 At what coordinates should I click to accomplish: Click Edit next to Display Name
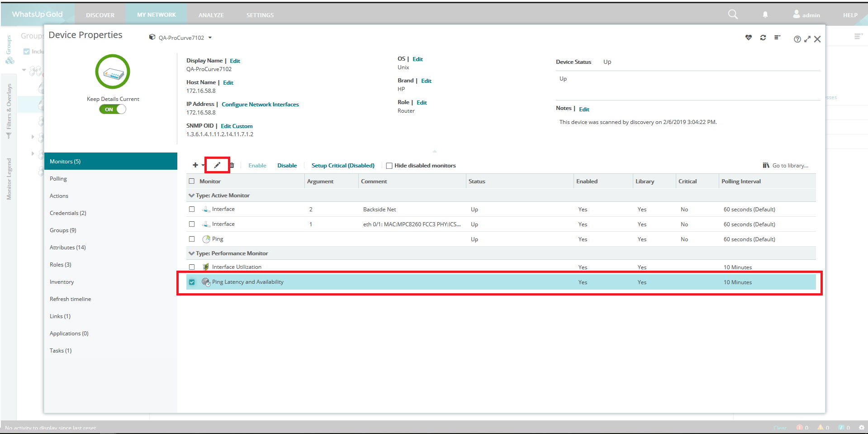[x=235, y=61]
